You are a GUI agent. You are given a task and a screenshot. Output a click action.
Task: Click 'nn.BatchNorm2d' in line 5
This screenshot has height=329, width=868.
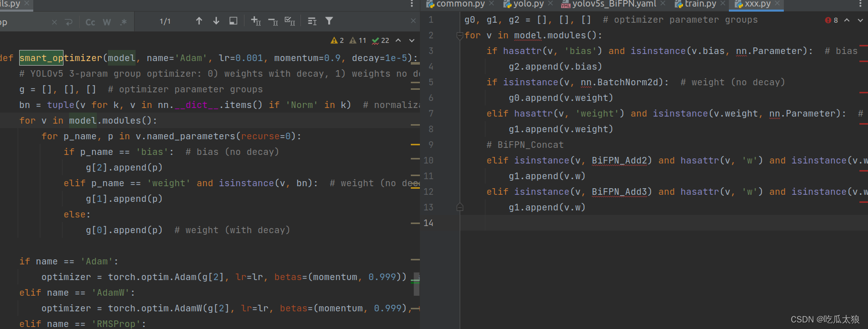(622, 82)
